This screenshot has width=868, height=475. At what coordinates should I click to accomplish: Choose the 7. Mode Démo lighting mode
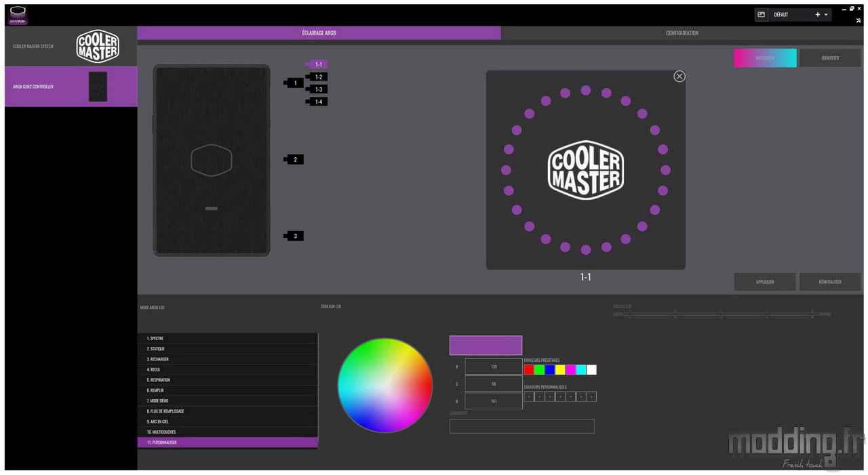click(228, 401)
